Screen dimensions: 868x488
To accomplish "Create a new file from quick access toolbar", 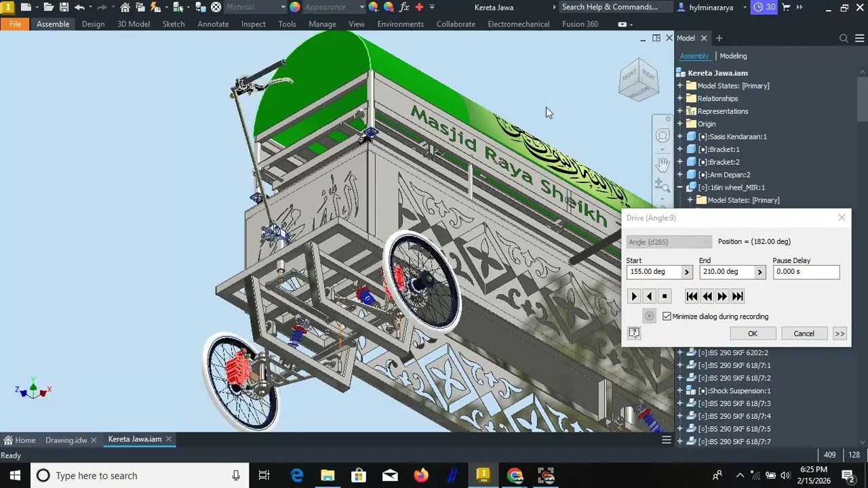I will [25, 7].
